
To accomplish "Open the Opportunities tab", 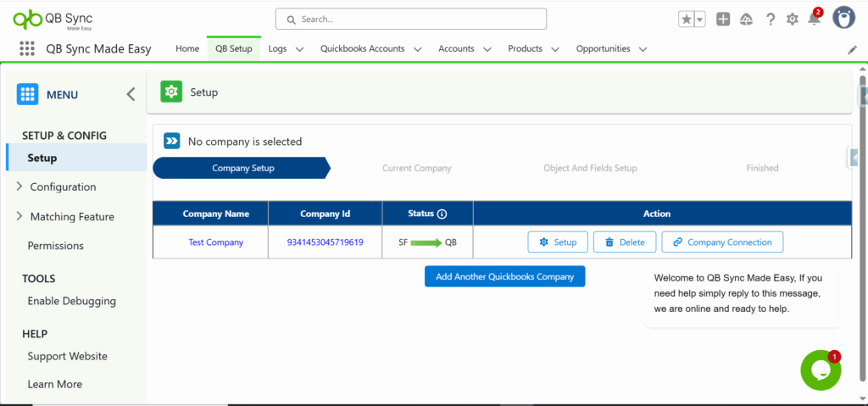I will [603, 49].
